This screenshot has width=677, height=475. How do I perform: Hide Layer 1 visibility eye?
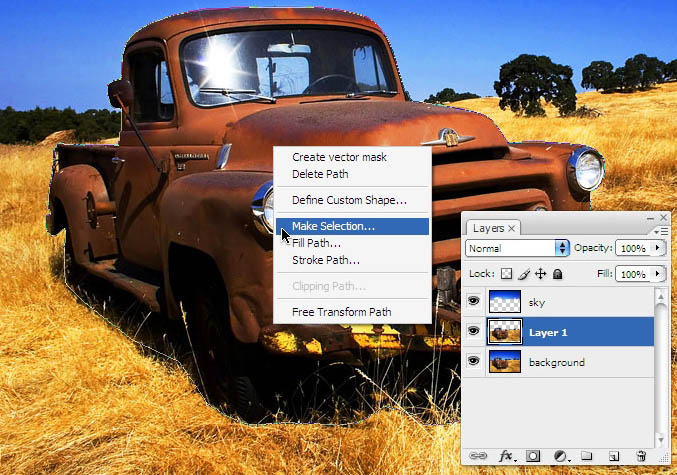pos(474,331)
